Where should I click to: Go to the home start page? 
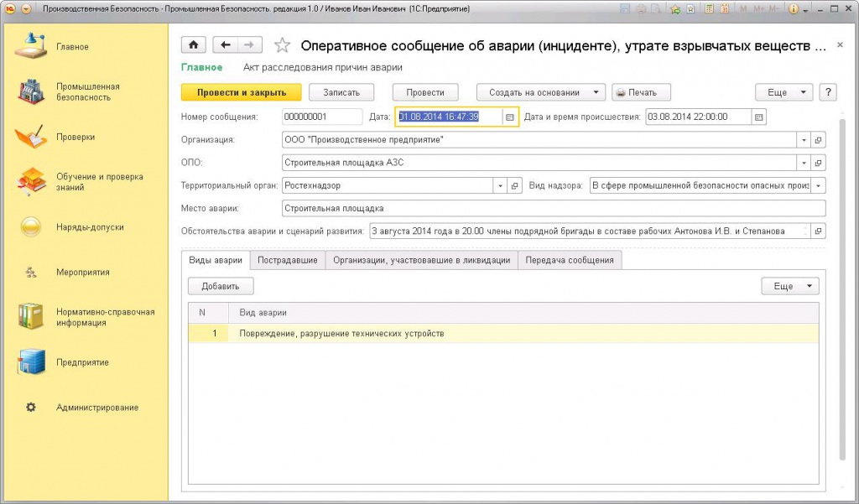pyautogui.click(x=194, y=45)
